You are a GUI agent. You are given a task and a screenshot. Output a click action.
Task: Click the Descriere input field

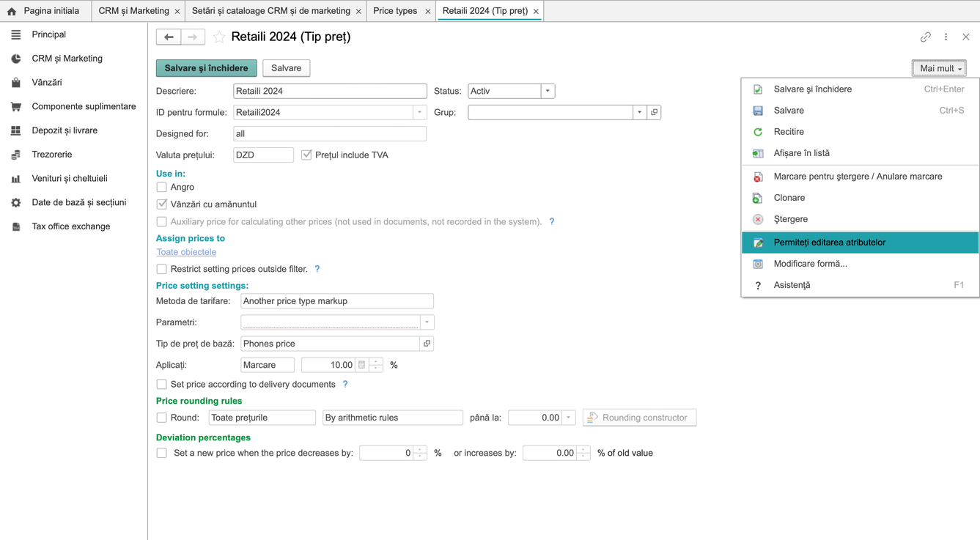click(x=330, y=91)
